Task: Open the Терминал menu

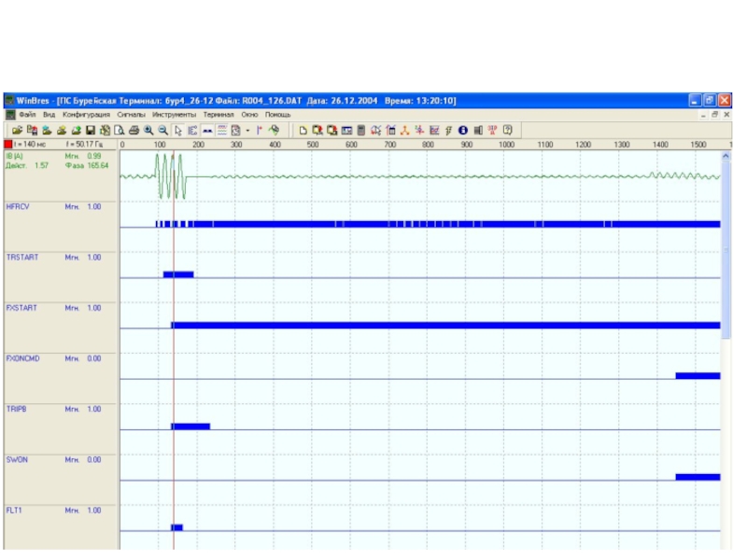Action: pos(218,115)
